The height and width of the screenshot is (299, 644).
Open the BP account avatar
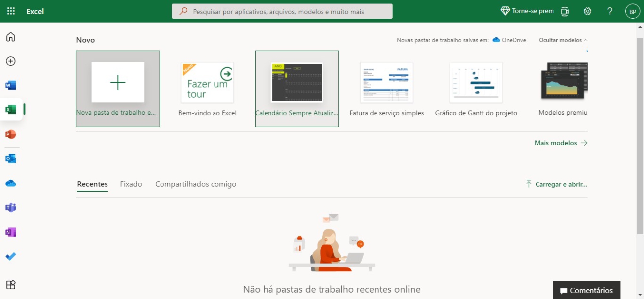pos(633,11)
